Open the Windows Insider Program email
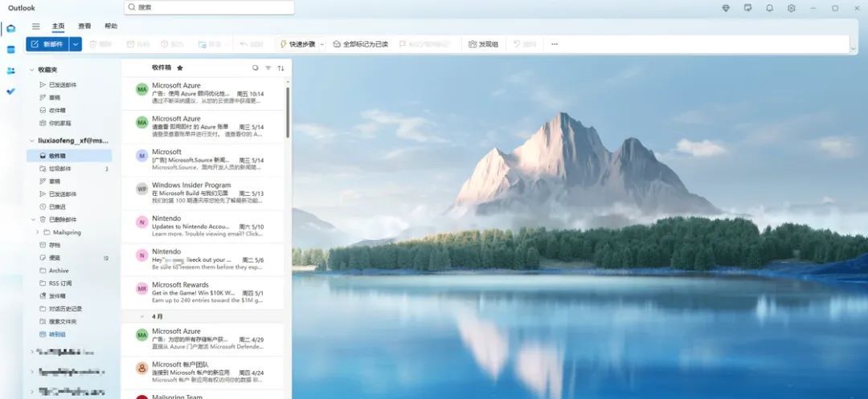The image size is (868, 399). click(x=203, y=193)
